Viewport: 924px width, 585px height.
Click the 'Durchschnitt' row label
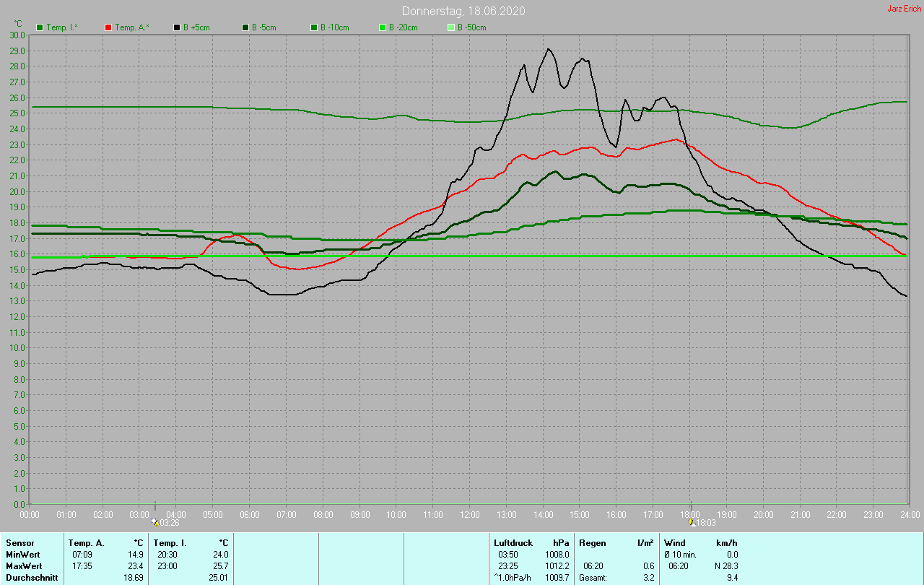click(32, 578)
